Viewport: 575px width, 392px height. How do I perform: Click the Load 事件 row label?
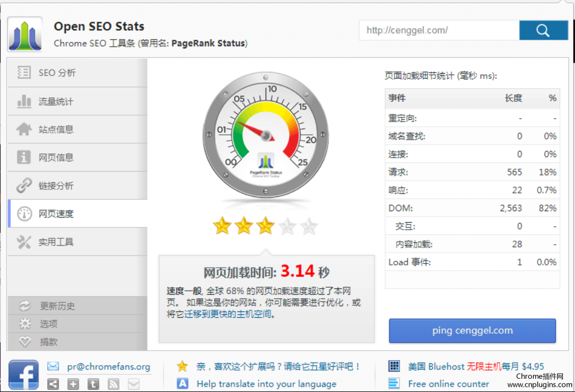(x=410, y=262)
